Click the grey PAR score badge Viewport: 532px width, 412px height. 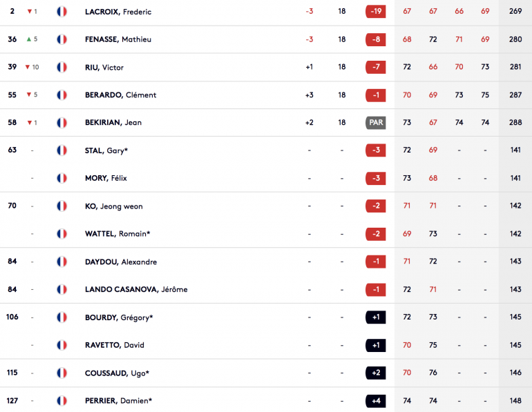click(x=376, y=123)
